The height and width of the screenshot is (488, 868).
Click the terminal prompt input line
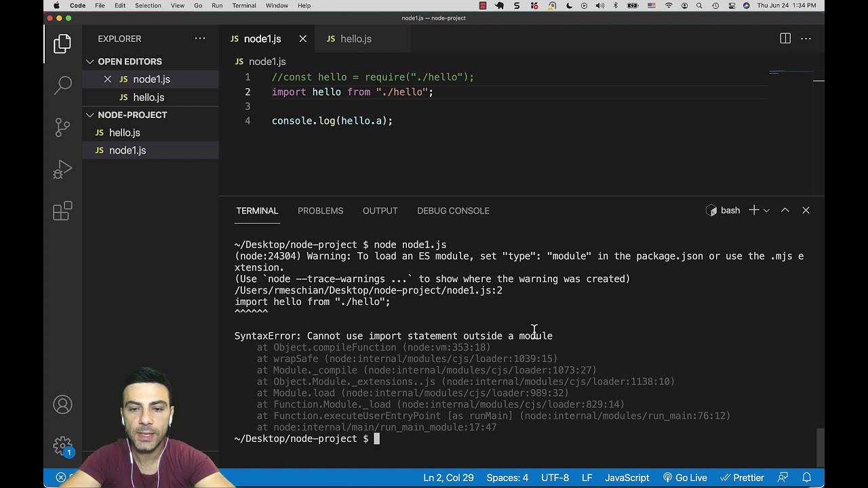(x=307, y=439)
